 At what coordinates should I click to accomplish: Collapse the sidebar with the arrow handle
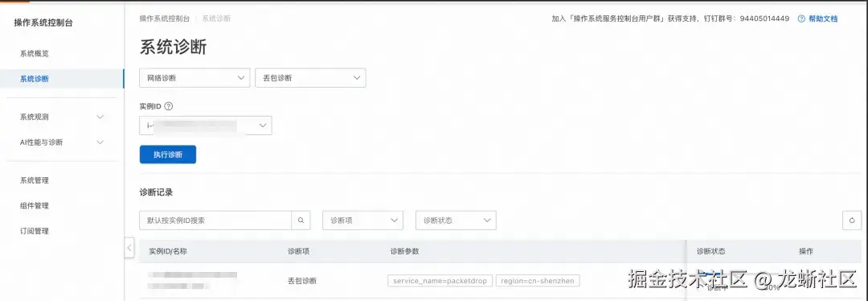tap(129, 248)
